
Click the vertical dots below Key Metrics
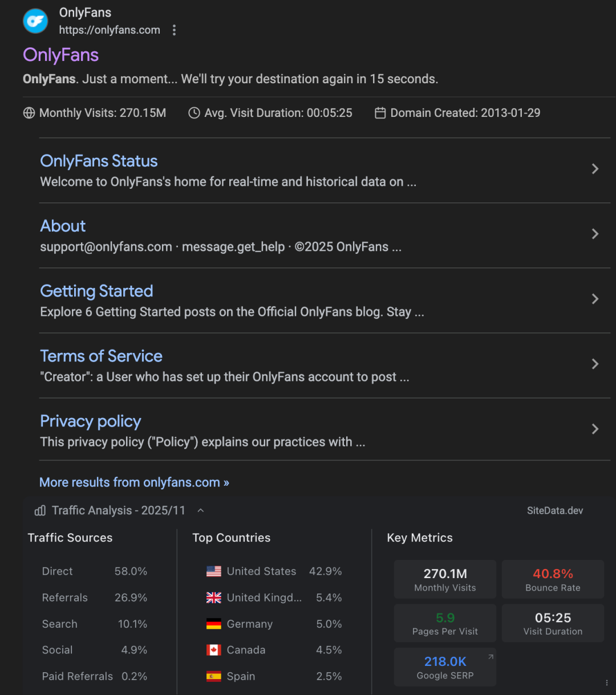(x=606, y=682)
